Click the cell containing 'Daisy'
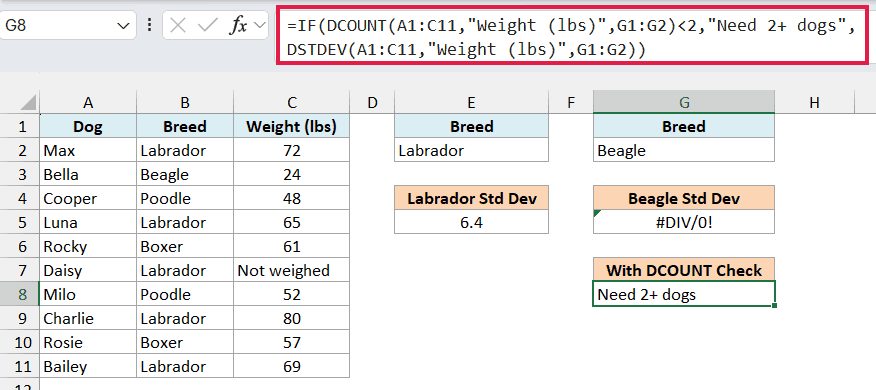The width and height of the screenshot is (876, 390). [x=88, y=270]
